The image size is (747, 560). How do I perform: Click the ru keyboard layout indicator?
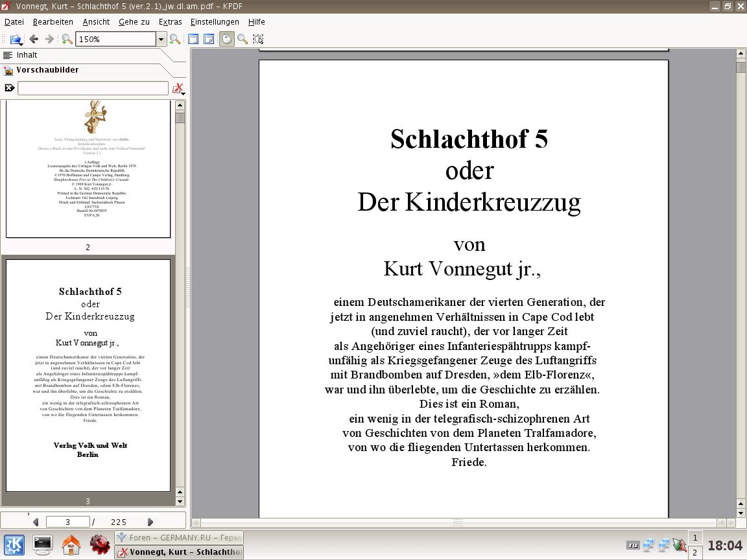pos(633,545)
